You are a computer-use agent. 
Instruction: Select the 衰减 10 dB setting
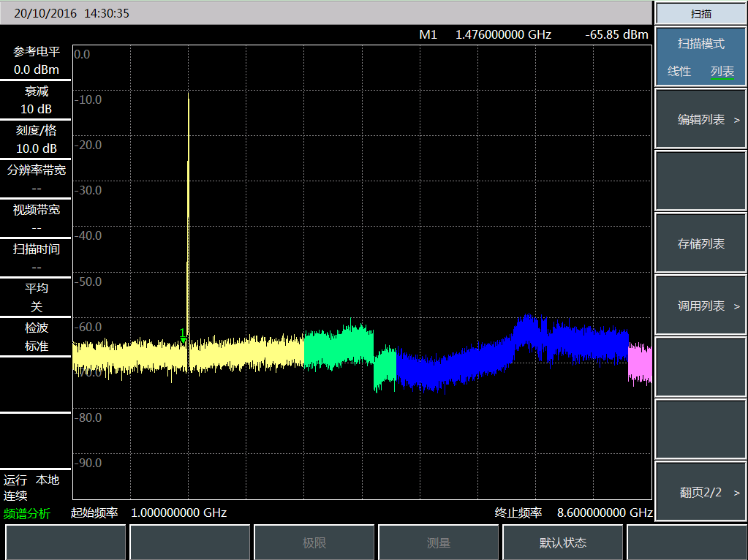(36, 100)
